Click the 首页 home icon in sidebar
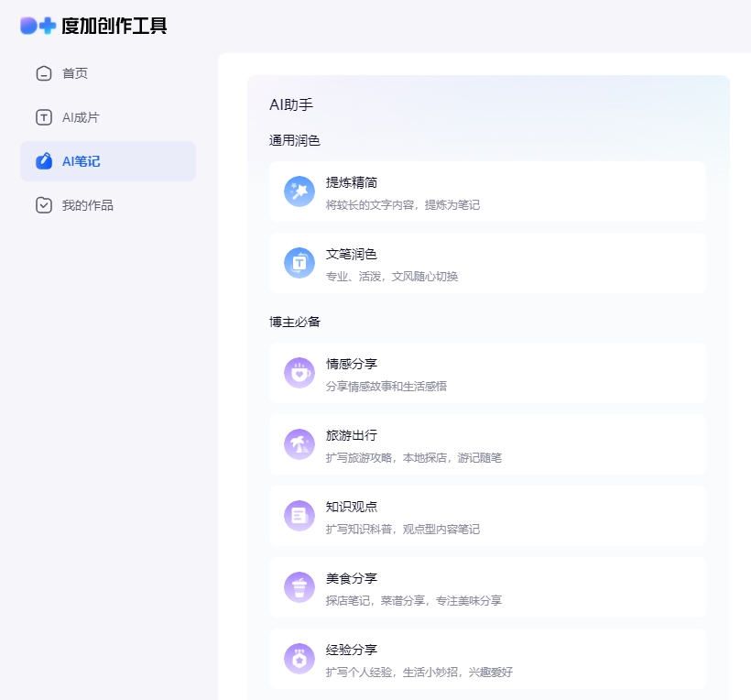This screenshot has height=700, width=751. click(x=44, y=73)
